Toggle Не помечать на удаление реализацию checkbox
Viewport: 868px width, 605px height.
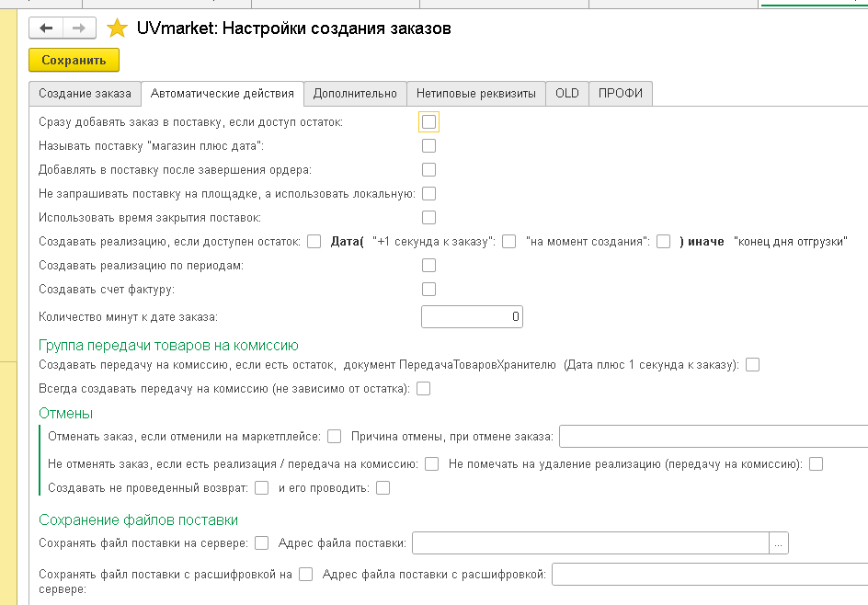pos(816,463)
